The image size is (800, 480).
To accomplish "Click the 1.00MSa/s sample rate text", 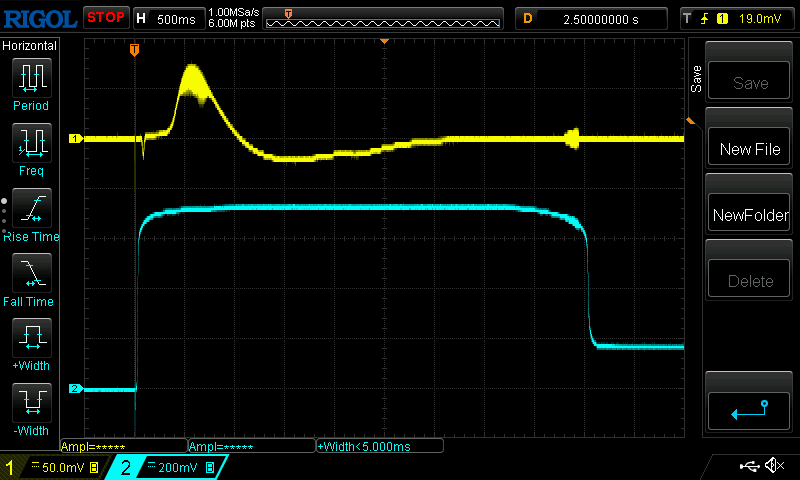I will click(x=234, y=12).
